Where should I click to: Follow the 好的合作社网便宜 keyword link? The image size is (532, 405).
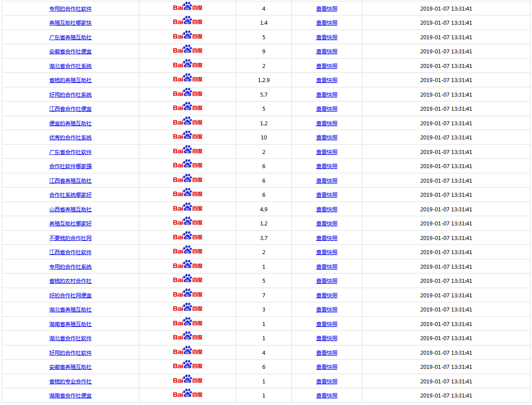point(71,296)
